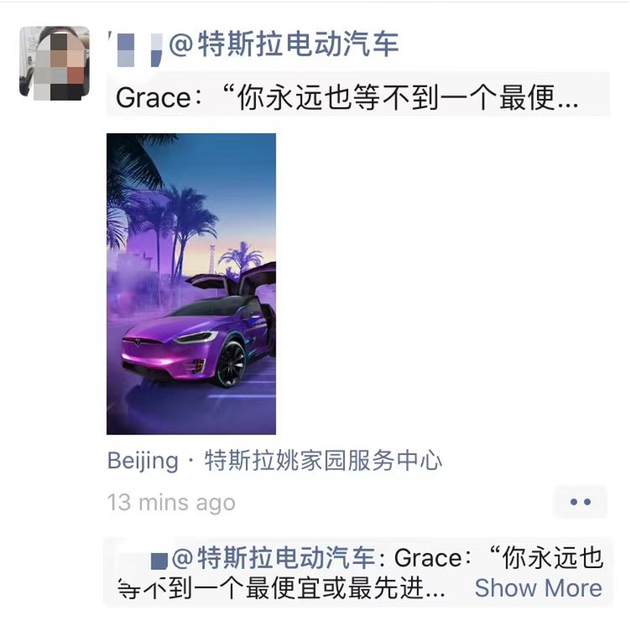Tap the pixelated profile avatar
This screenshot has width=630, height=635.
coord(55,63)
